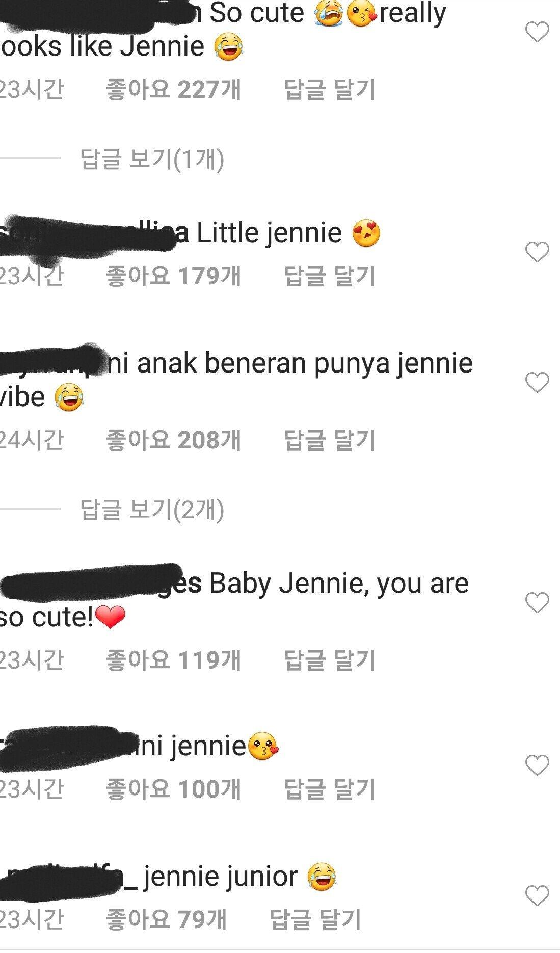Open the 'Little jennie' commenter's profile

(x=94, y=234)
